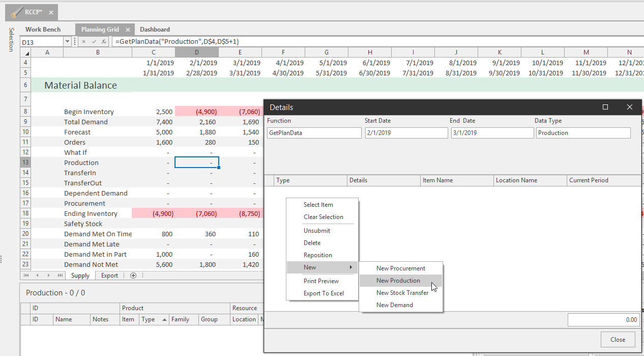This screenshot has width=644, height=356.
Task: Switch to the Dashboard tab
Action: click(155, 30)
